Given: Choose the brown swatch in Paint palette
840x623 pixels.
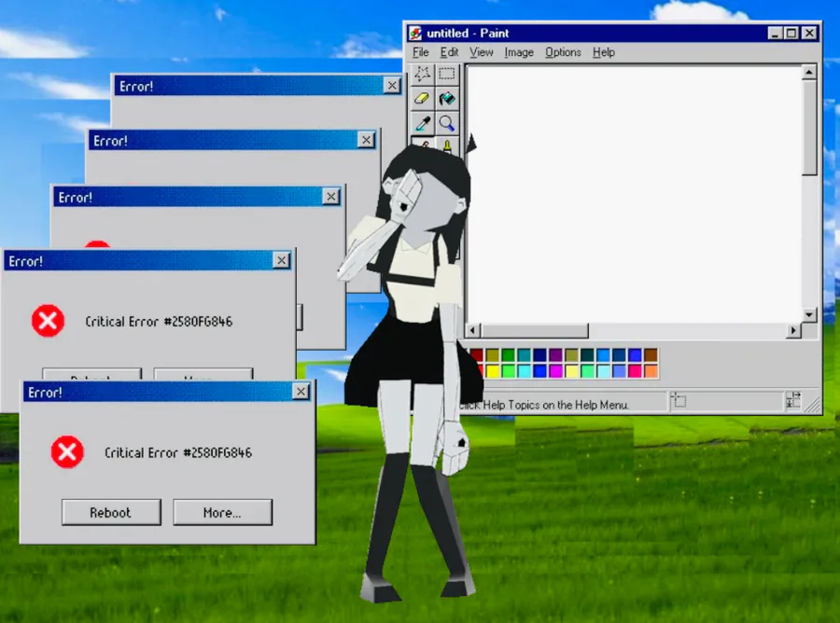Looking at the screenshot, I should [x=651, y=354].
